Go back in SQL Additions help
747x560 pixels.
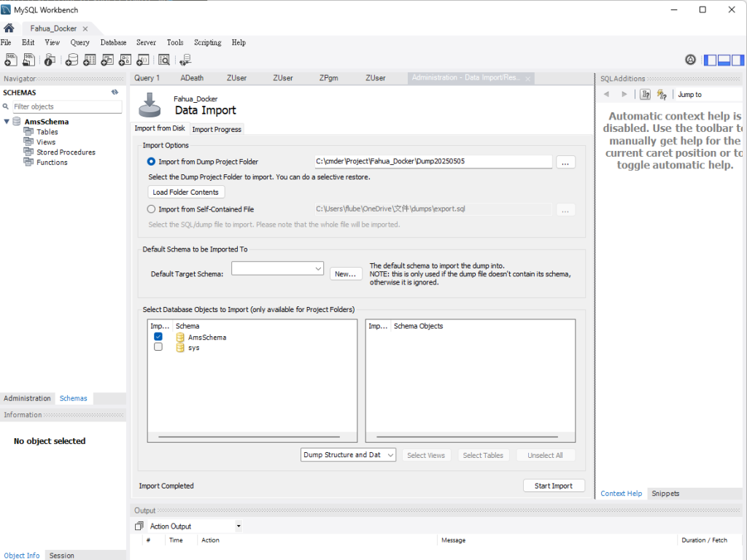tap(606, 94)
